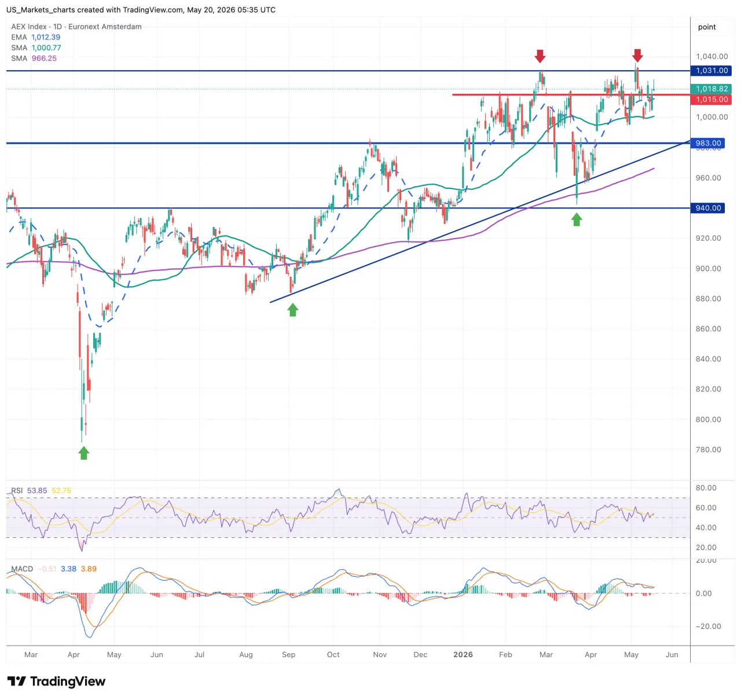Select the SMA 1,000.77 legend entry
This screenshot has width=741, height=700.
tap(36, 47)
